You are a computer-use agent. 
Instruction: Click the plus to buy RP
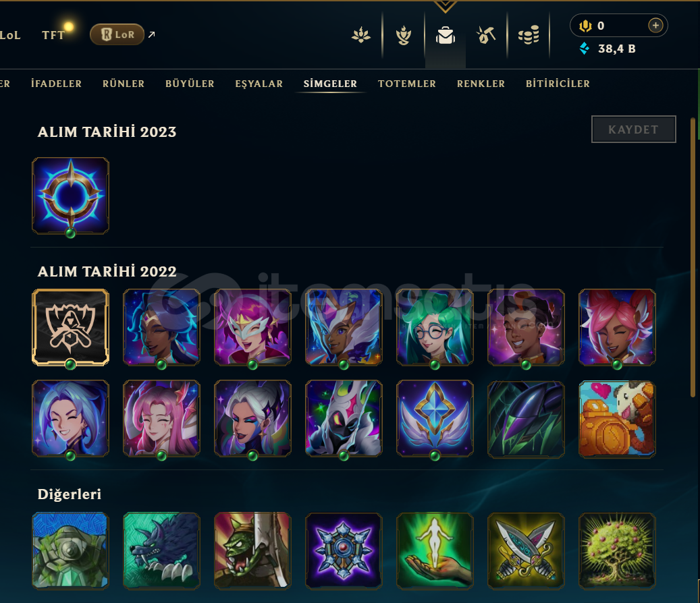(x=655, y=26)
